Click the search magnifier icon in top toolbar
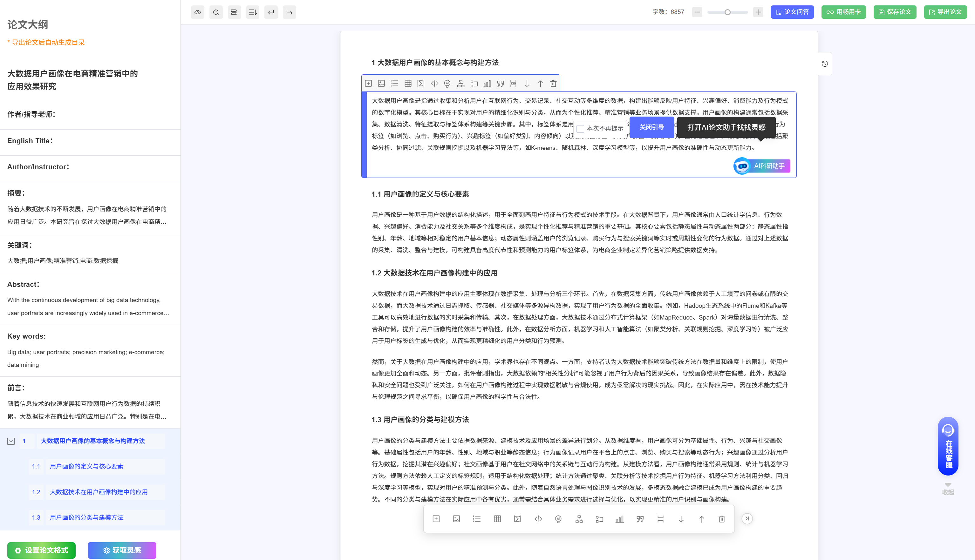975x560 pixels. point(216,12)
